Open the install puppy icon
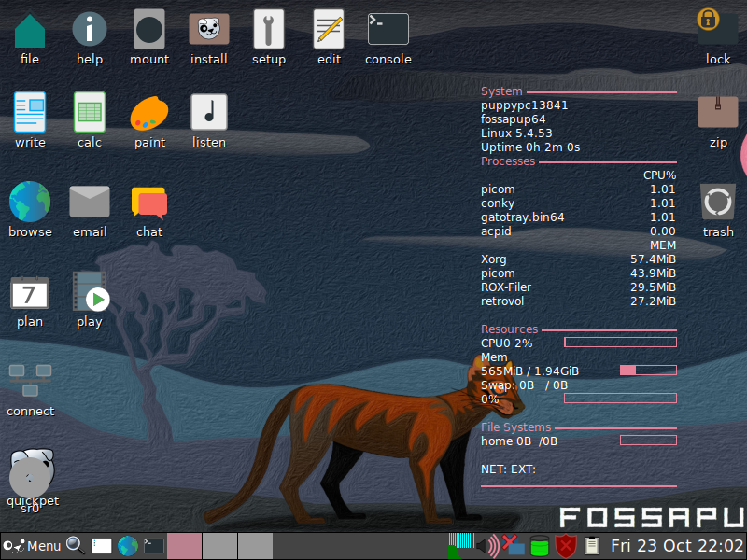The image size is (747, 560). (x=208, y=29)
